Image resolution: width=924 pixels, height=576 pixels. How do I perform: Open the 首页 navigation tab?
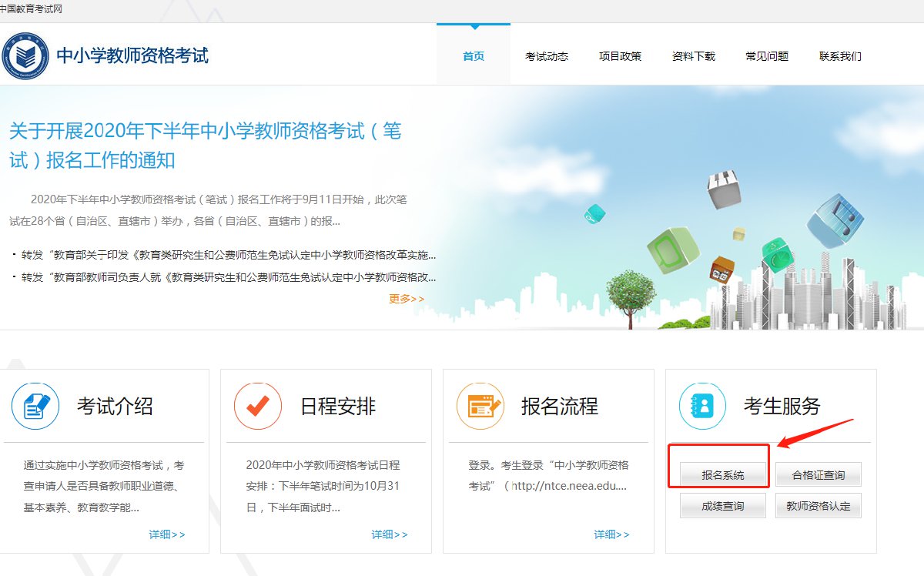(x=474, y=56)
